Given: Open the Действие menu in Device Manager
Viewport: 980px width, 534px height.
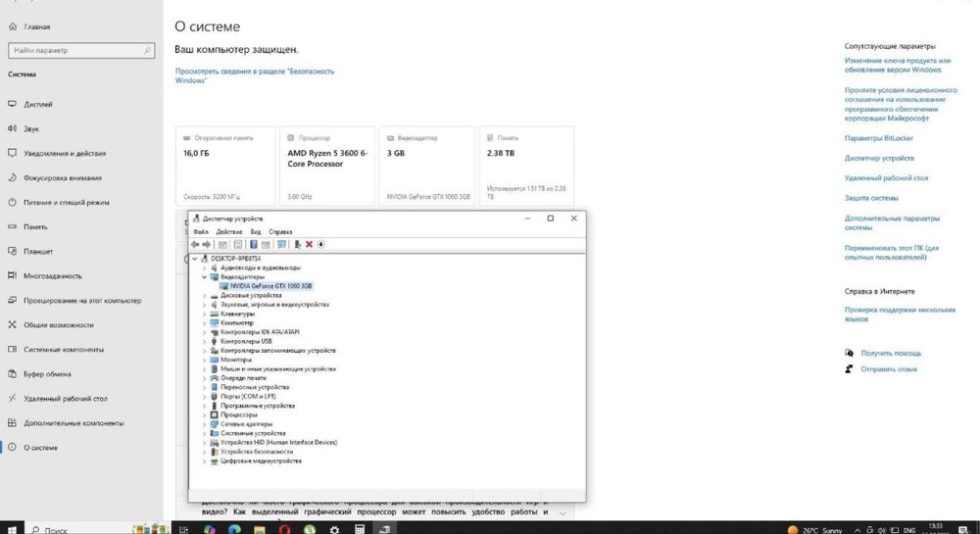Looking at the screenshot, I should [x=228, y=231].
